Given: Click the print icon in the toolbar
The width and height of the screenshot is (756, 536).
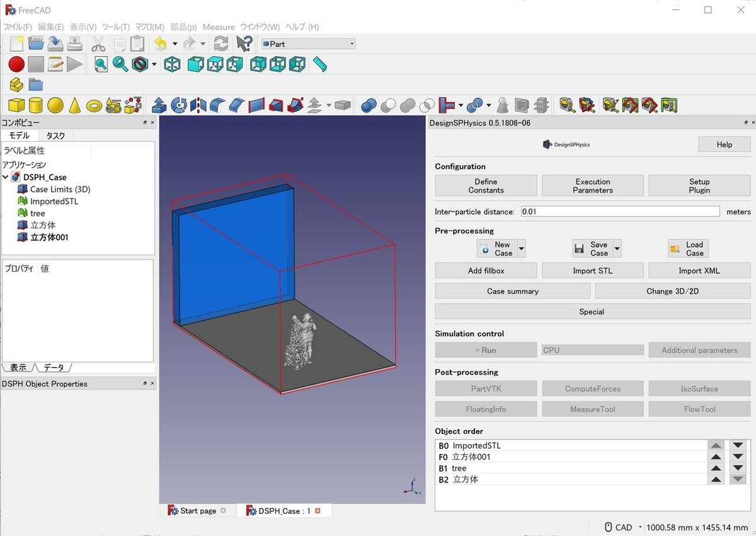Looking at the screenshot, I should [75, 44].
